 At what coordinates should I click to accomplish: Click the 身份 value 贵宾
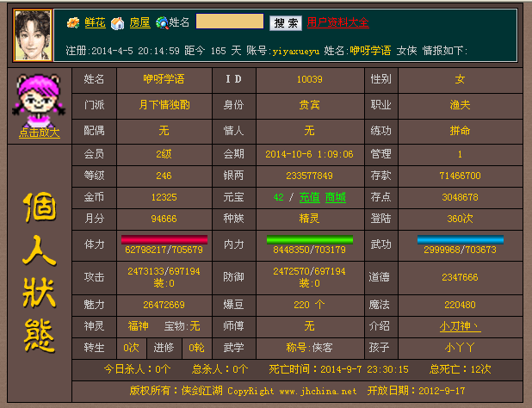(x=309, y=105)
